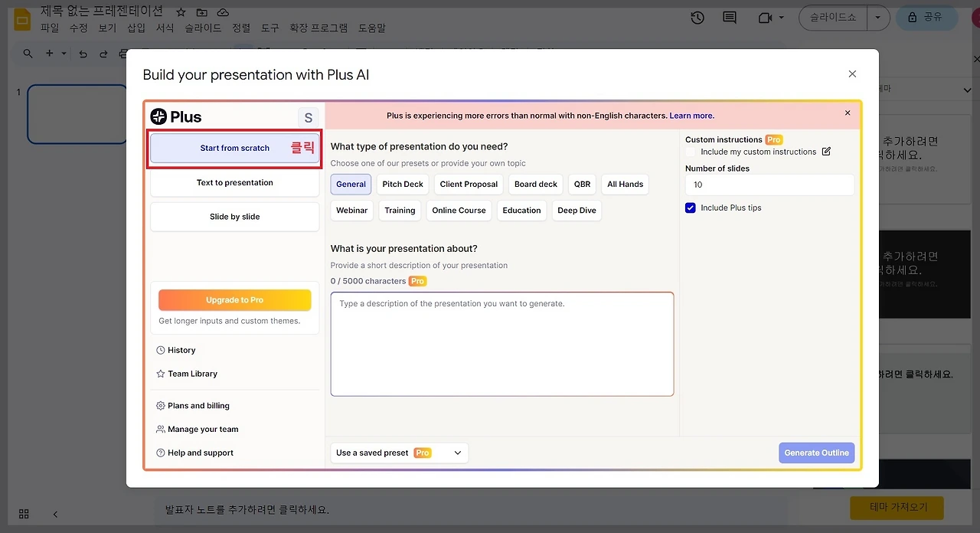Select the Online Course preset
The width and height of the screenshot is (980, 533).
point(459,211)
